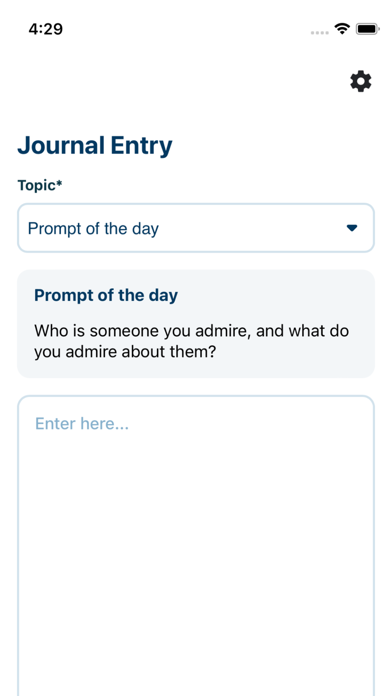The image size is (392, 696).
Task: Click the 'Enter here...' placeholder text
Action: (x=82, y=423)
